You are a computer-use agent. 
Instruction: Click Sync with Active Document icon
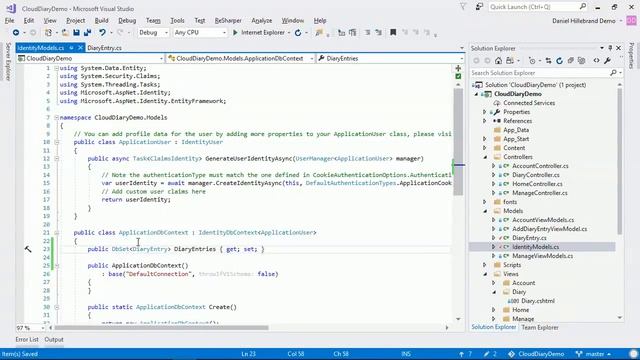[x=548, y=61]
